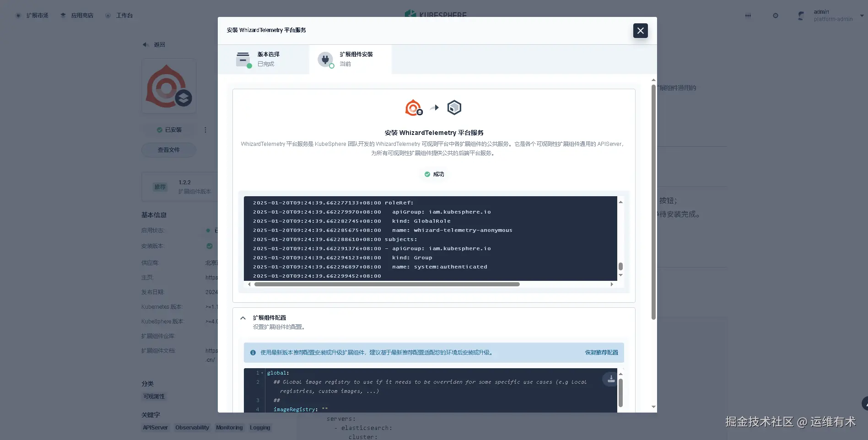Viewport: 868px width, 440px height.
Task: Click the three-dots icon in header
Action: click(748, 16)
